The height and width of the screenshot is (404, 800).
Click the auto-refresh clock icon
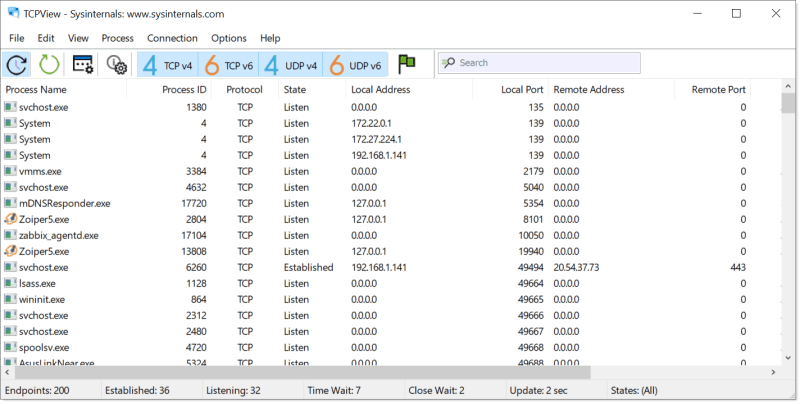pos(17,65)
